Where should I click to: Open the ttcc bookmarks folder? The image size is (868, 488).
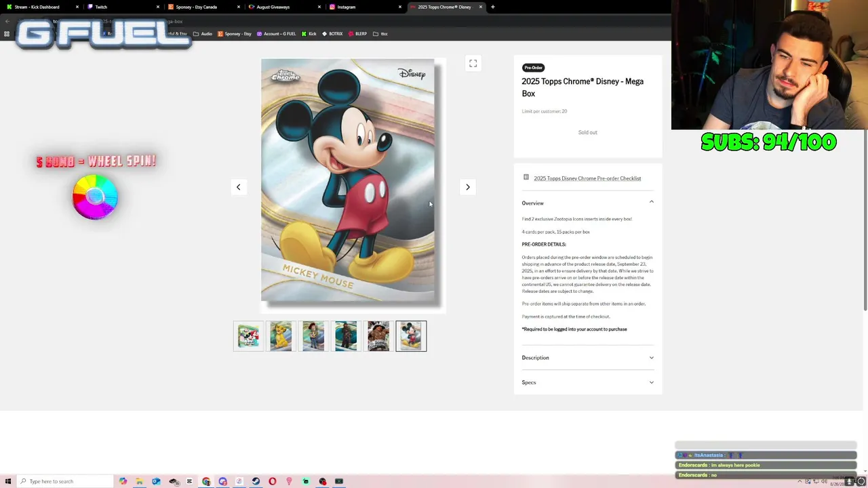(380, 34)
